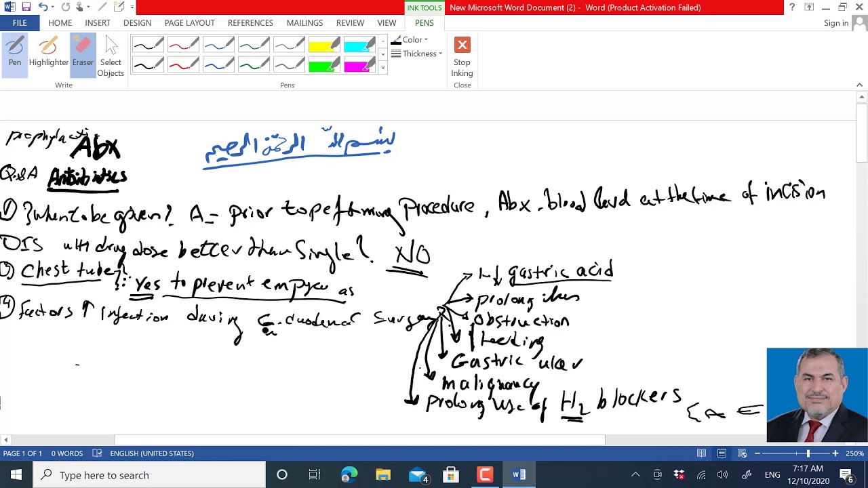
Task: Choose the cyan highlighter swatch
Action: [x=360, y=45]
